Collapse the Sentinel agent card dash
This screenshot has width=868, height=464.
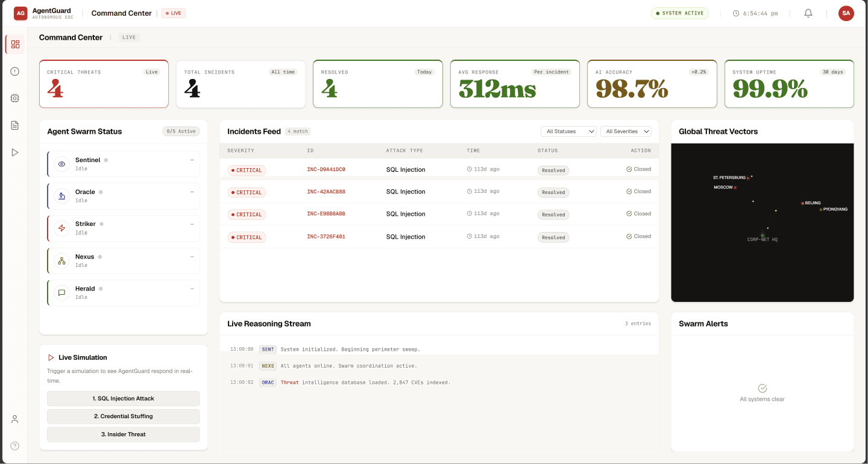pos(192,160)
